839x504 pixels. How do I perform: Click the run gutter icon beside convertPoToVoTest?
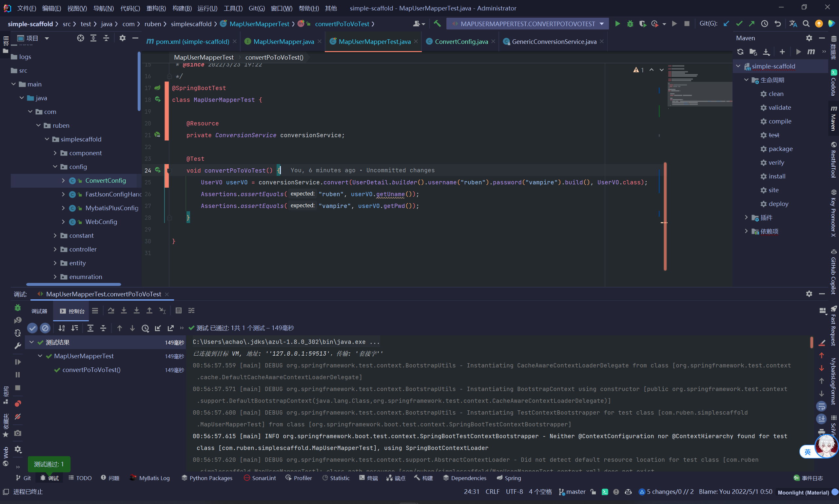point(158,170)
